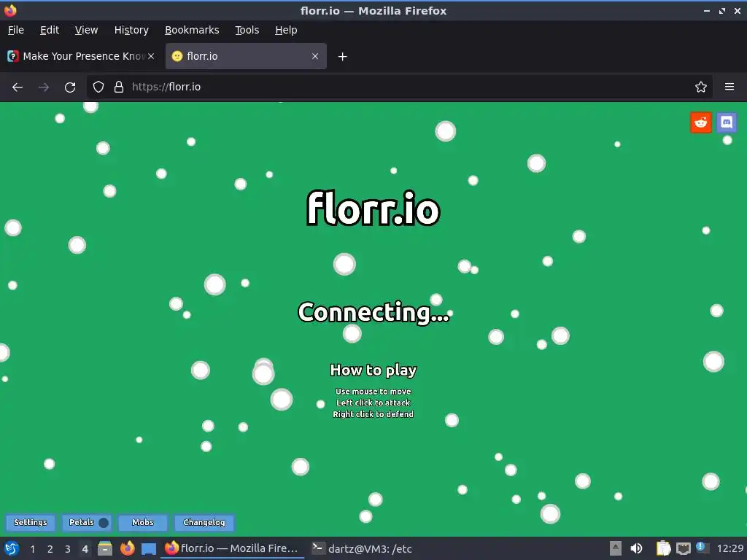Click the taskbar application launcher icon
The width and height of the screenshot is (747, 560).
[x=12, y=548]
